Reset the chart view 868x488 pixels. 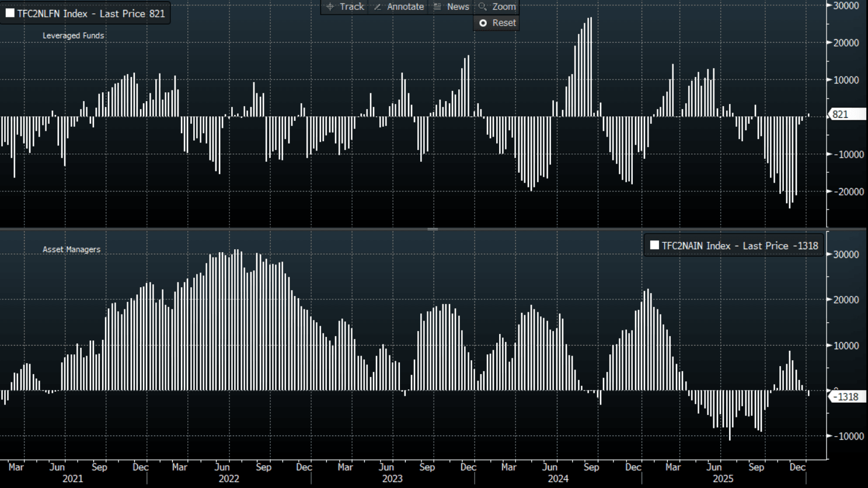click(x=497, y=23)
